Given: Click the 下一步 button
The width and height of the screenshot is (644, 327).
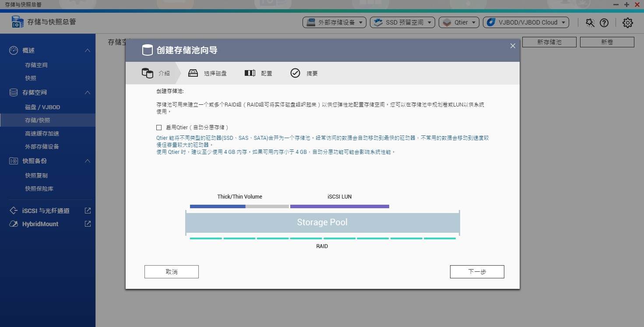Looking at the screenshot, I should [x=477, y=271].
